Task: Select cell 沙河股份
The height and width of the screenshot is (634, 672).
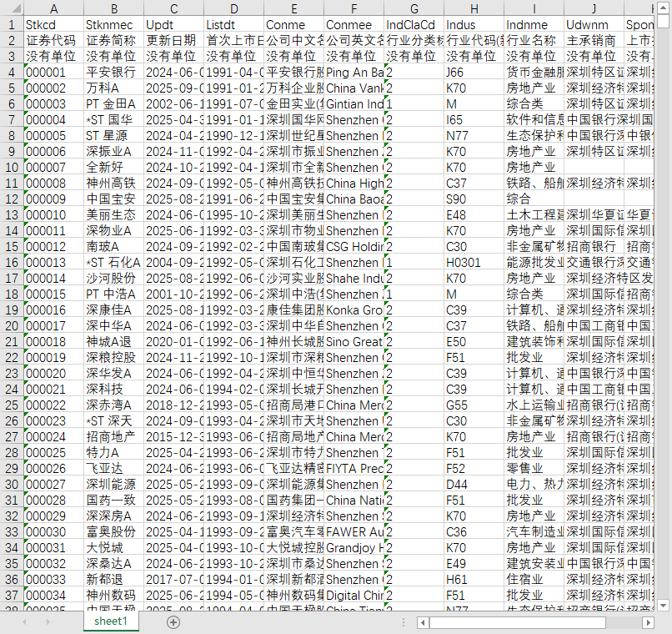Action: click(114, 278)
